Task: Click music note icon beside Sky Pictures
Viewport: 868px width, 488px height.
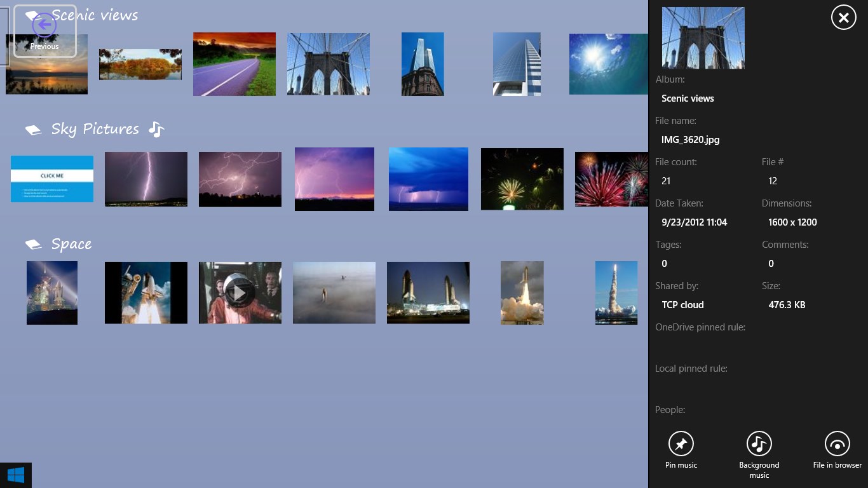Action: [x=156, y=129]
